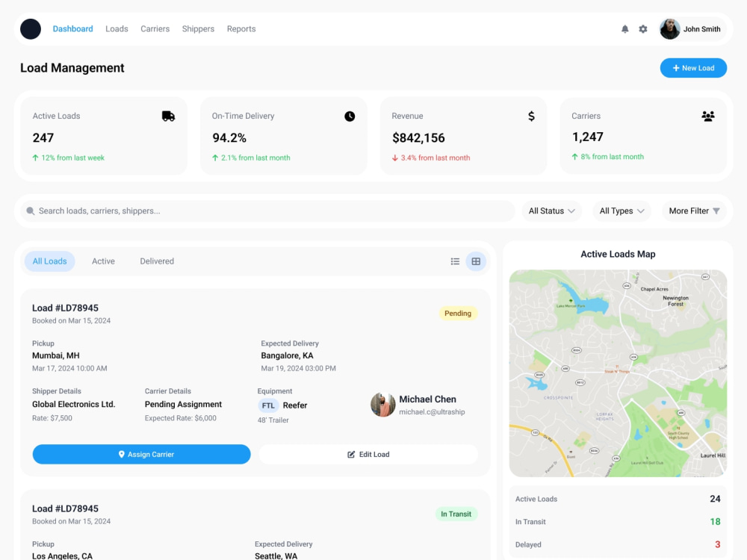Click the dark circular app logo
This screenshot has width=747, height=560.
31,29
